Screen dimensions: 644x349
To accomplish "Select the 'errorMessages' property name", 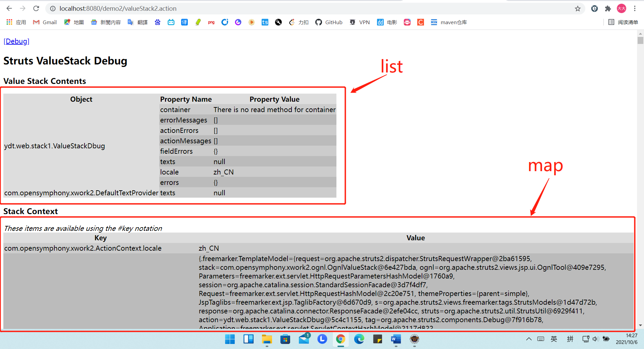I will pos(183,120).
